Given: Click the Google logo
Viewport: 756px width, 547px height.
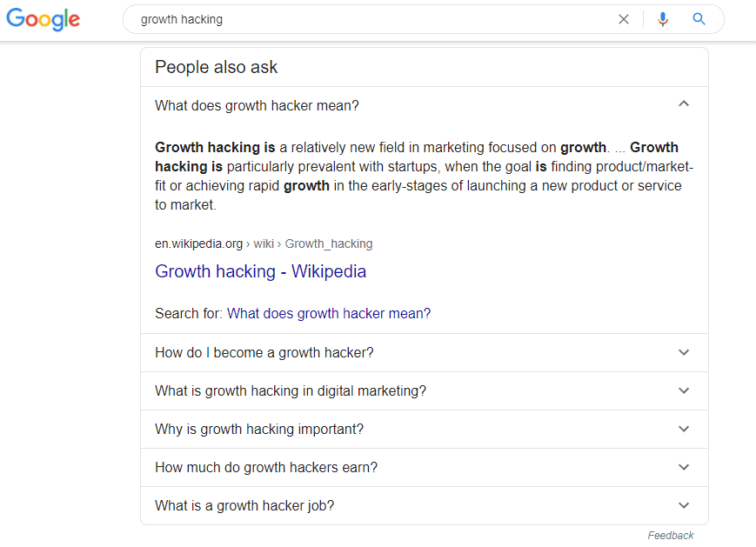Looking at the screenshot, I should 43,19.
